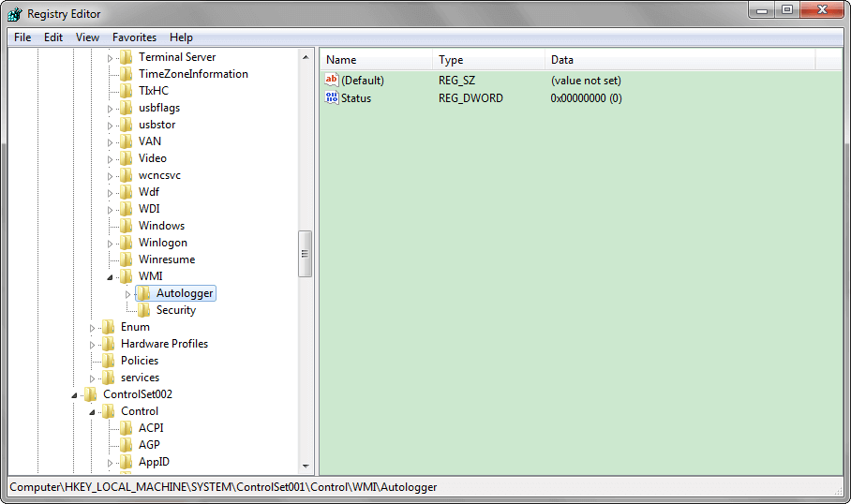Select the services key in tree
Image resolution: width=851 pixels, height=504 pixels.
pos(140,378)
